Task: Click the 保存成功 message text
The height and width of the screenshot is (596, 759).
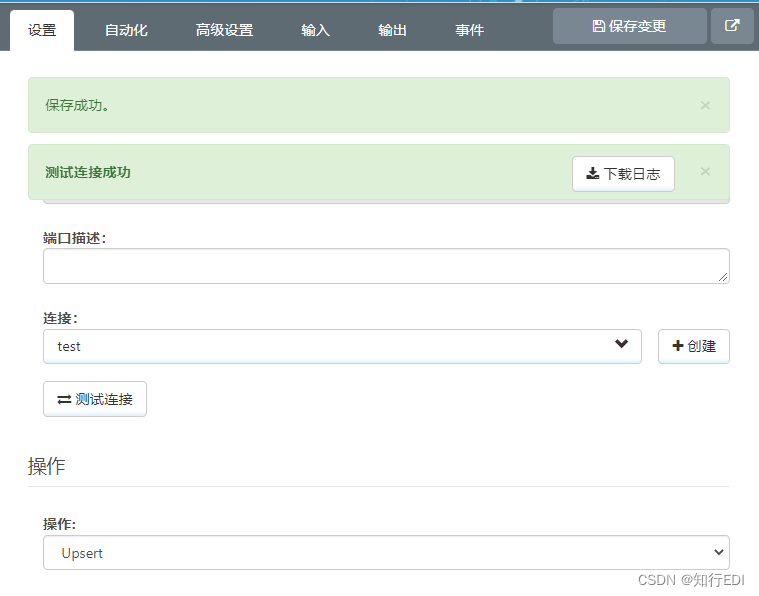Action: click(77, 105)
